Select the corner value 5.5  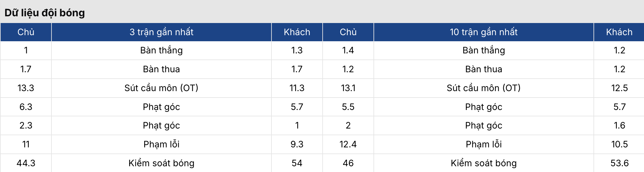point(348,107)
